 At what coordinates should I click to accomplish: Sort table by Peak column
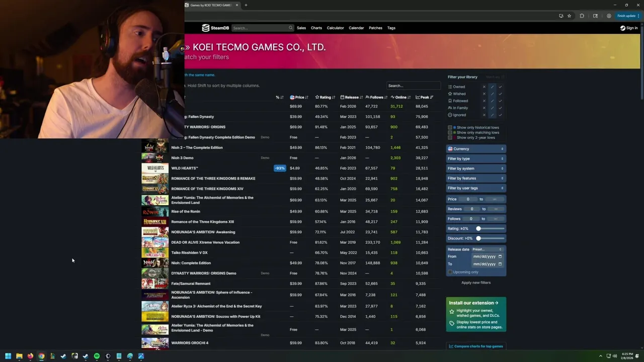(x=424, y=97)
